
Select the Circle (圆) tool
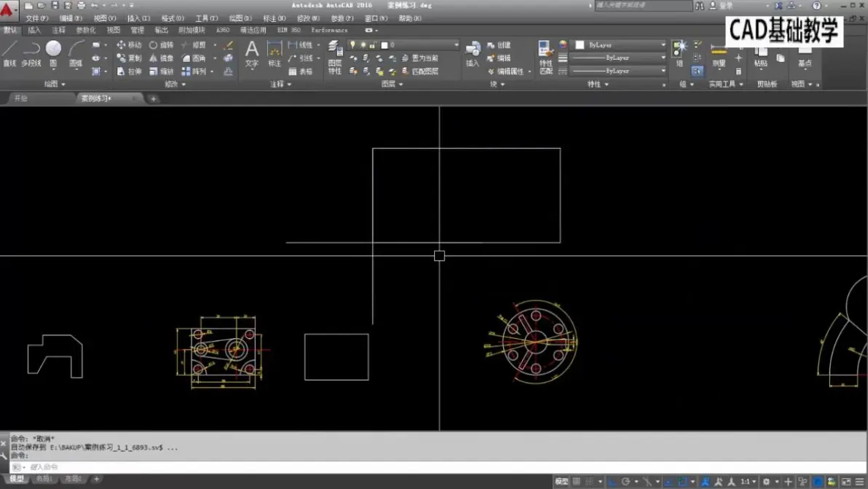point(53,54)
